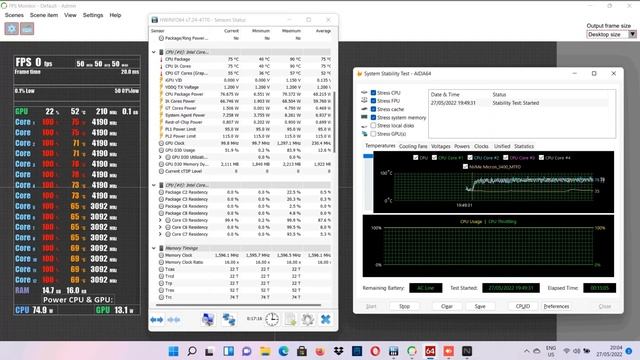640x360 pixels.
Task: Click the clock reset icon in HWiNFO
Action: click(x=272, y=319)
